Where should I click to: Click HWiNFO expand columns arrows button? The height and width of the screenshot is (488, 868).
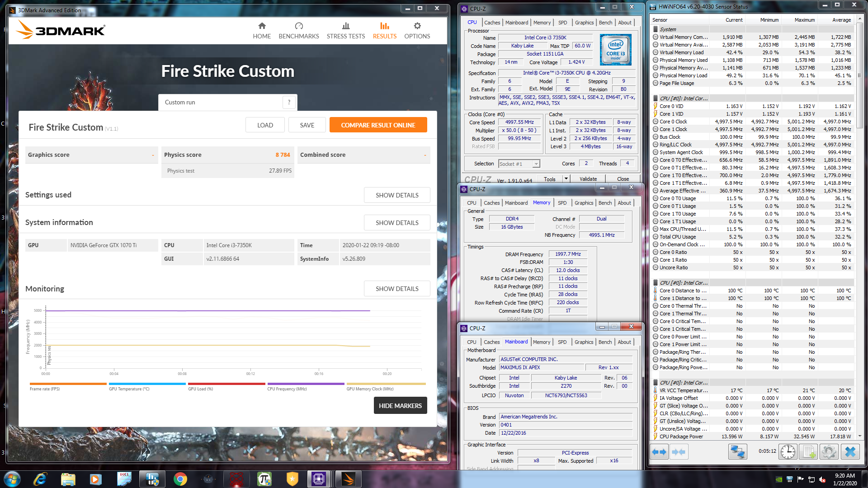(x=660, y=451)
